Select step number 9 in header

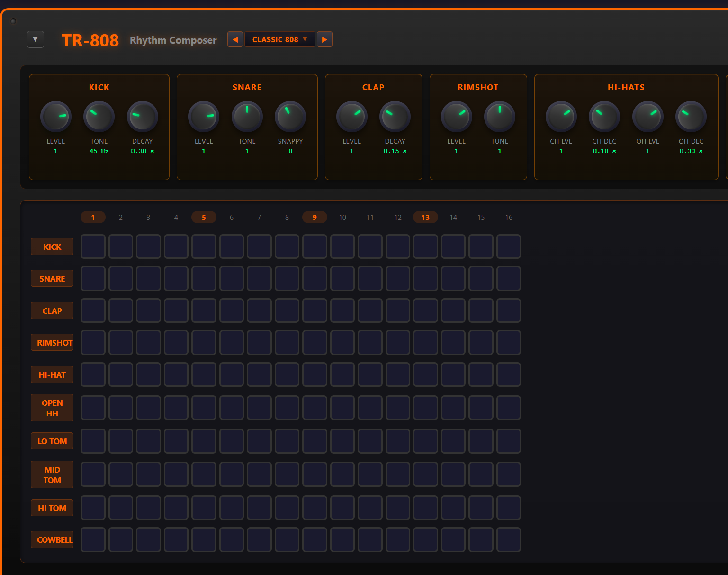tap(315, 217)
